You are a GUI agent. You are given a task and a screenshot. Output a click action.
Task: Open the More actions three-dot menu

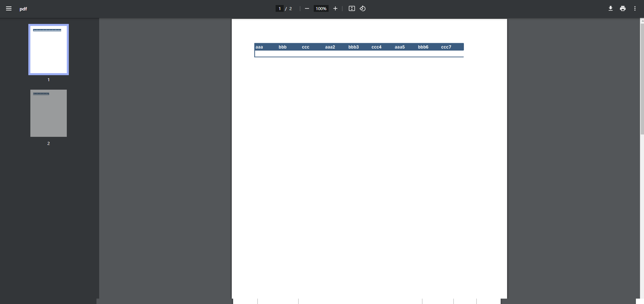coord(635,8)
